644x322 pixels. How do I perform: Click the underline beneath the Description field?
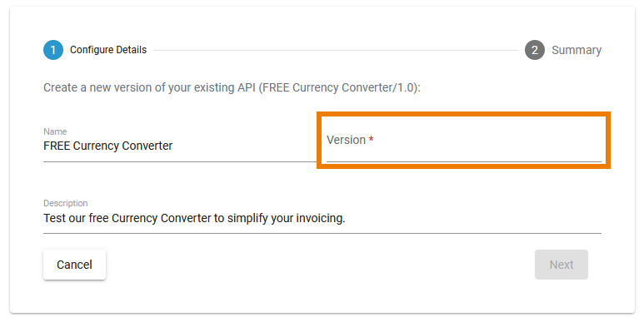pyautogui.click(x=322, y=234)
